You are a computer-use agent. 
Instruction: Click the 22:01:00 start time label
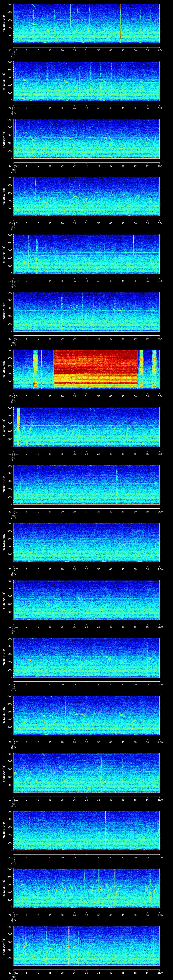[13, 50]
